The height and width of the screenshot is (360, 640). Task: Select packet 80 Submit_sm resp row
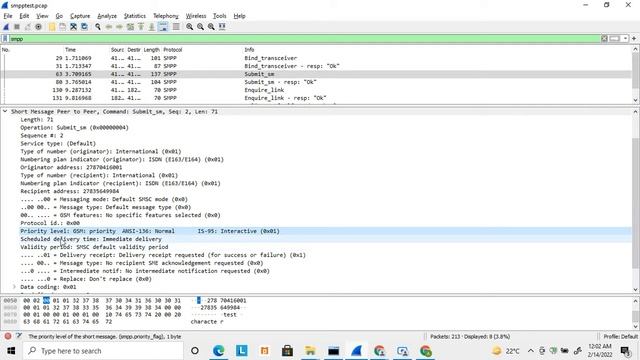(x=316, y=82)
